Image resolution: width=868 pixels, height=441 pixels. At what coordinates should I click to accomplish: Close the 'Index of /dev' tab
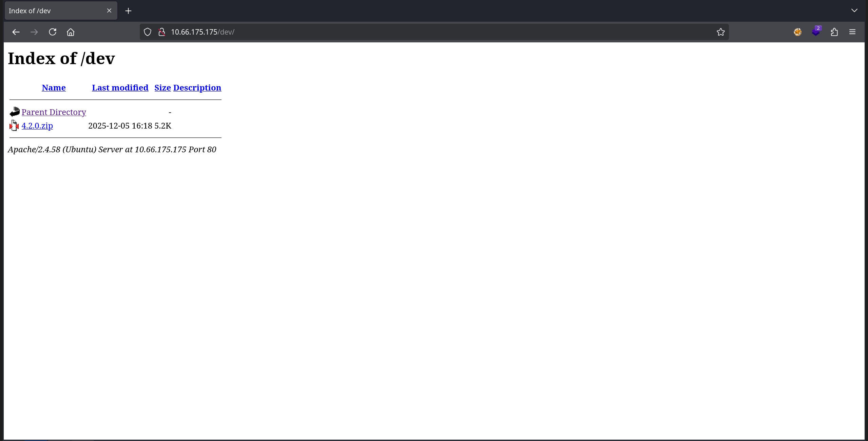point(109,11)
